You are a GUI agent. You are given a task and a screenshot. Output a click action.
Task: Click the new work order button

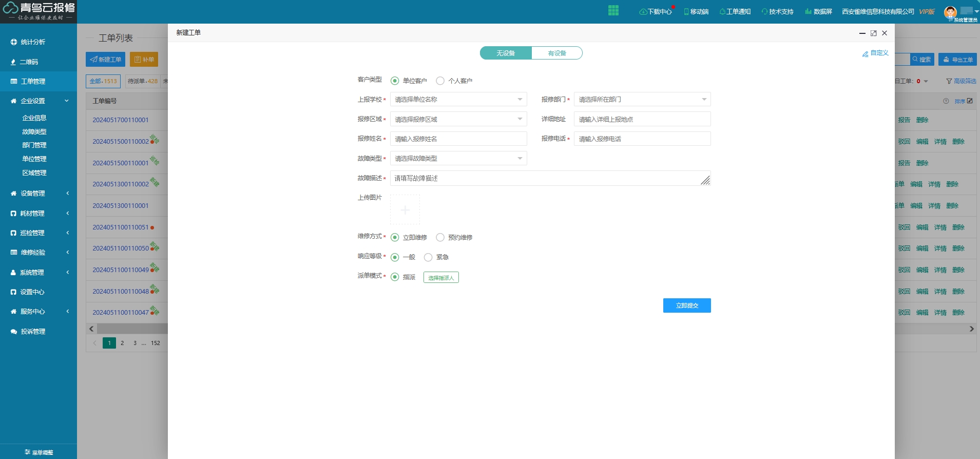pyautogui.click(x=105, y=59)
